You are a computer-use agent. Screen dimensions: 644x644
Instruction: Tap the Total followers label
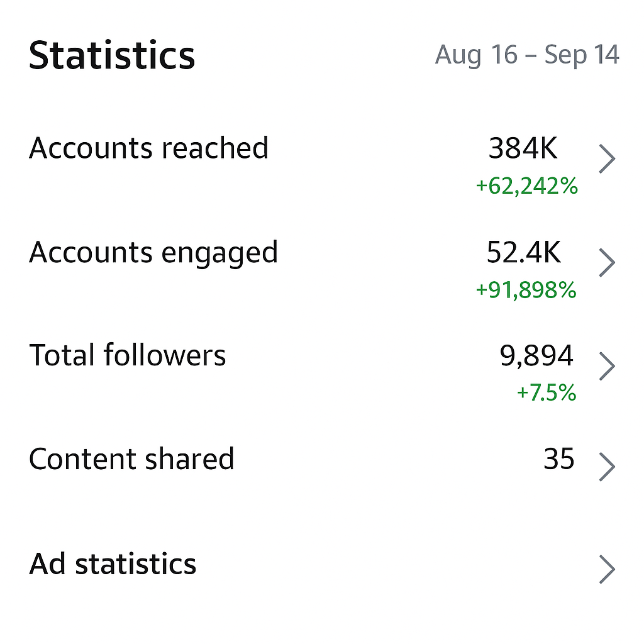pyautogui.click(x=128, y=355)
